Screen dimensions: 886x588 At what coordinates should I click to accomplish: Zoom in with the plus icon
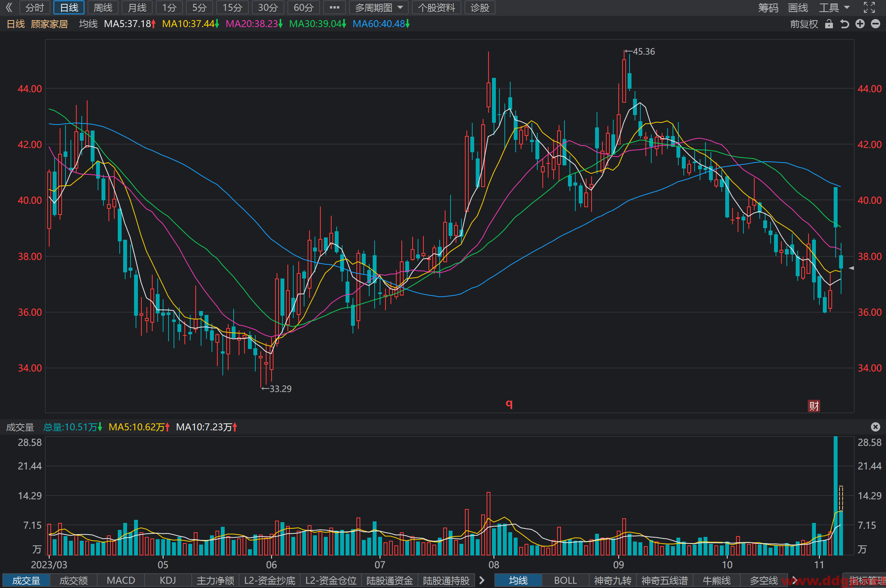click(x=860, y=24)
